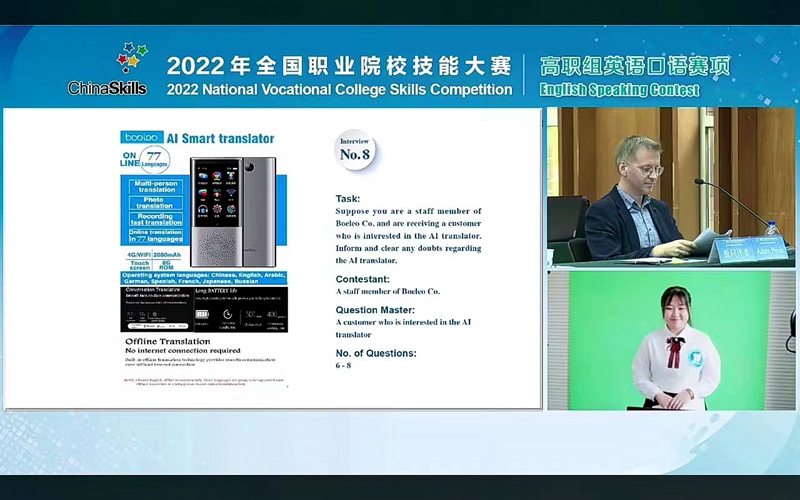Screen dimensions: 800x500
Task: Click the 'ChinaSkills' wordmark text
Action: 108,88
